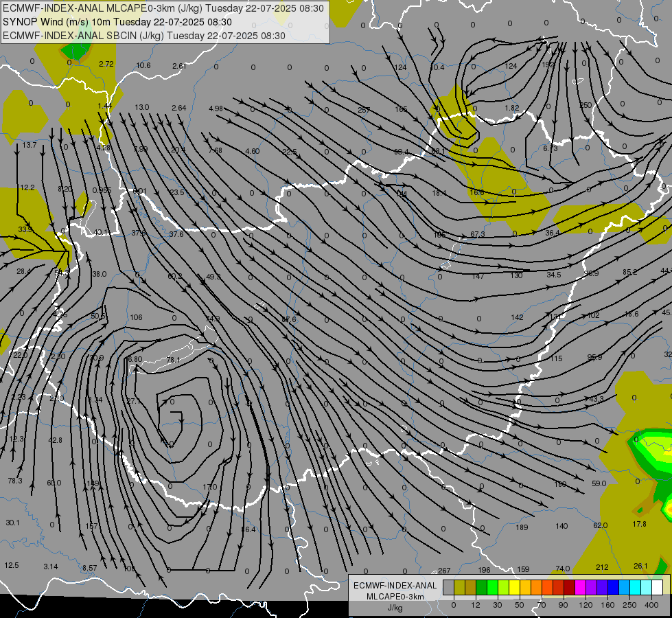Click the magenta legend swatch
672x618 pixels.
point(581,587)
